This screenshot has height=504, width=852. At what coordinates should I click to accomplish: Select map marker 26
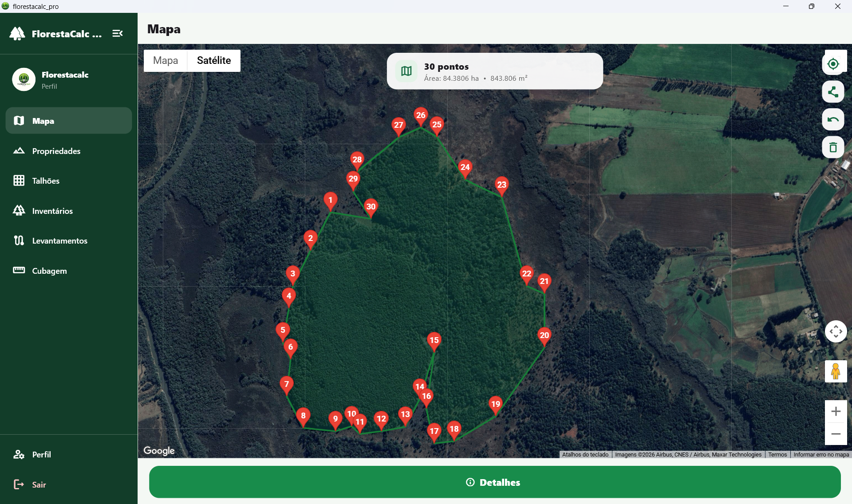pos(421,117)
